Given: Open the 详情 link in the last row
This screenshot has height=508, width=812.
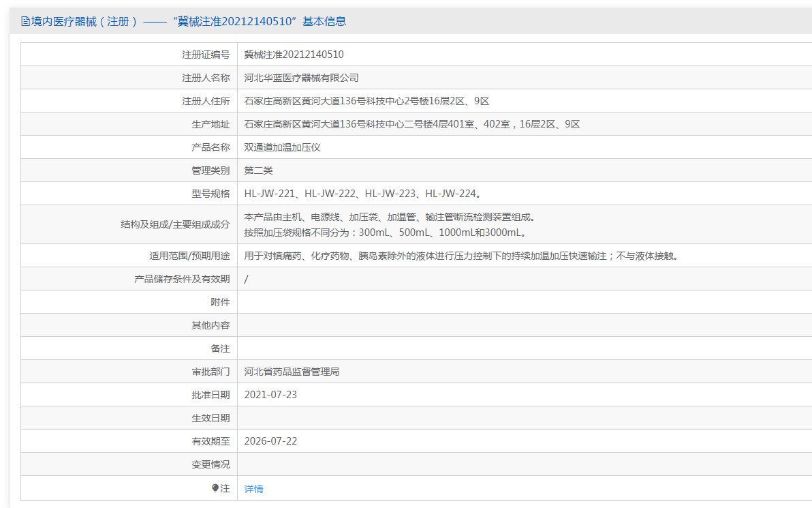Looking at the screenshot, I should (x=253, y=489).
